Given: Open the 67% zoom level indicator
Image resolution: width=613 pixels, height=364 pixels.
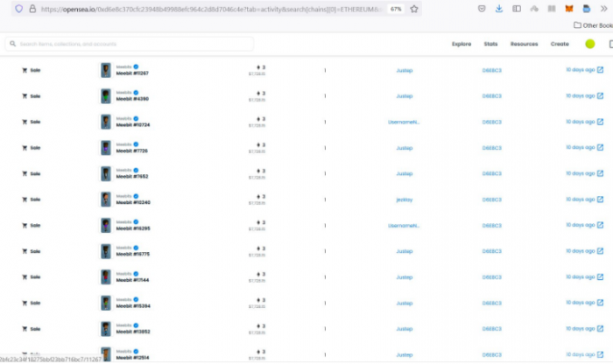Looking at the screenshot, I should coord(396,9).
